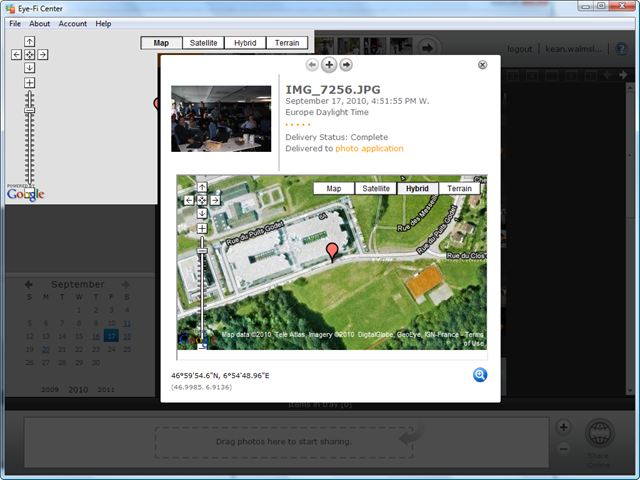The width and height of the screenshot is (640, 480).
Task: Pan popup map up with arrow
Action: pos(202,187)
